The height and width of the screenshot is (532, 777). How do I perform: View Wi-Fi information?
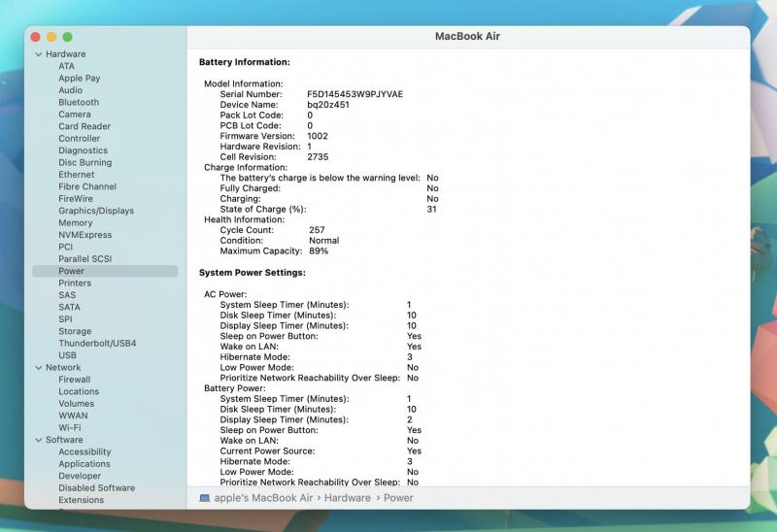[69, 427]
